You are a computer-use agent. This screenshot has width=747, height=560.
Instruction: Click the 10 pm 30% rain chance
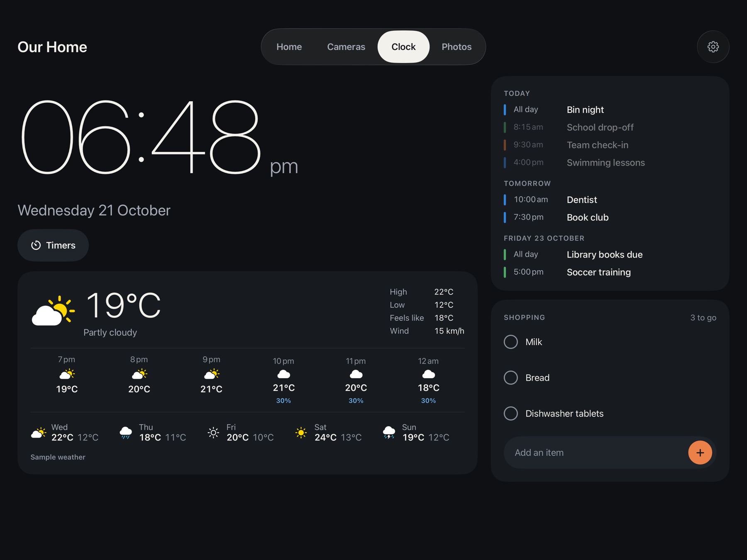[x=284, y=401]
